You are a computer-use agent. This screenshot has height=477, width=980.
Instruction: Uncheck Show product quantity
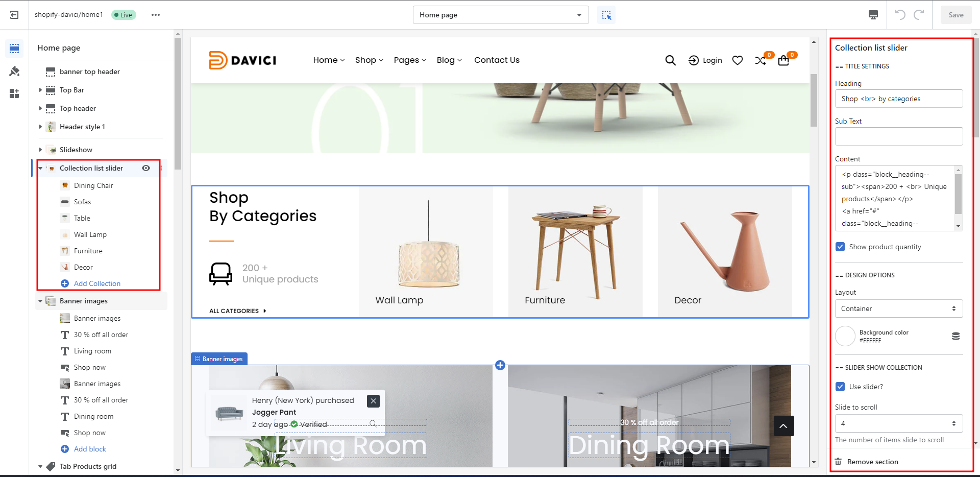pos(840,247)
